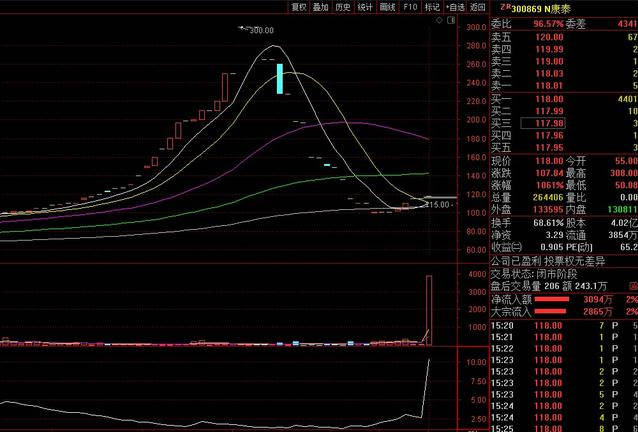This screenshot has width=638, height=432.
Task: Click the 盘后交易量 206 额 243.1万 line
Action: click(x=549, y=286)
